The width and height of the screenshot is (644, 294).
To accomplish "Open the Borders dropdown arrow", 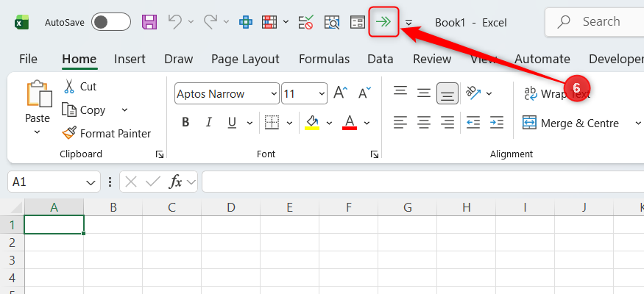I will (289, 123).
